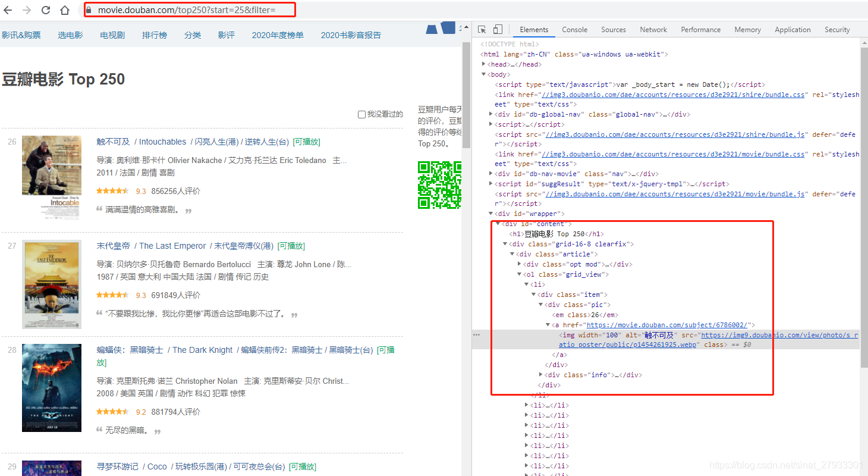Open 分类 in the nav bar

tap(193, 35)
